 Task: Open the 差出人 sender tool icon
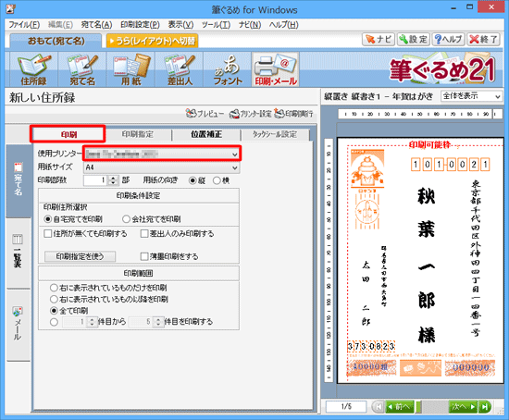click(180, 69)
